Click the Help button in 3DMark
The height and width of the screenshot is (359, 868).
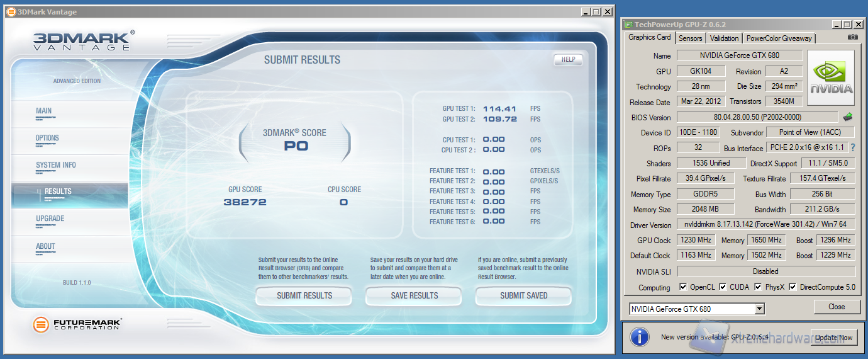click(568, 60)
